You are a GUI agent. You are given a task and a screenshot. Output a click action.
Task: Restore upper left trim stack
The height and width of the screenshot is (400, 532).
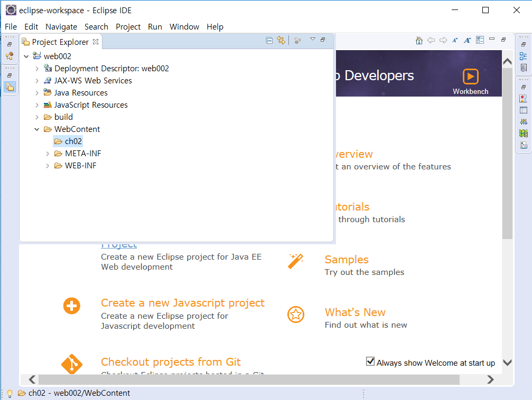tap(10, 44)
